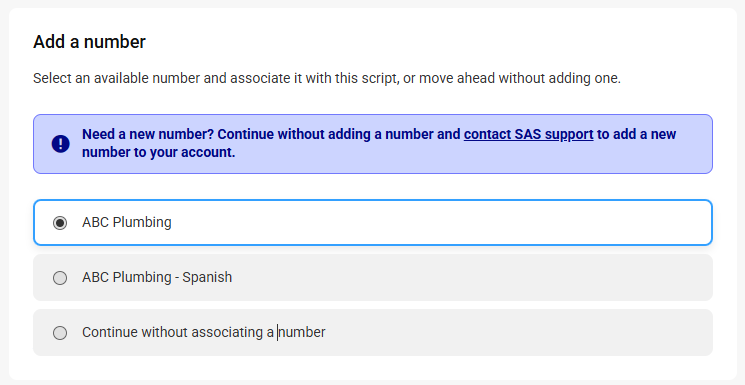The width and height of the screenshot is (745, 385).
Task: Click the empty area of the Spanish option row
Action: (x=470, y=278)
